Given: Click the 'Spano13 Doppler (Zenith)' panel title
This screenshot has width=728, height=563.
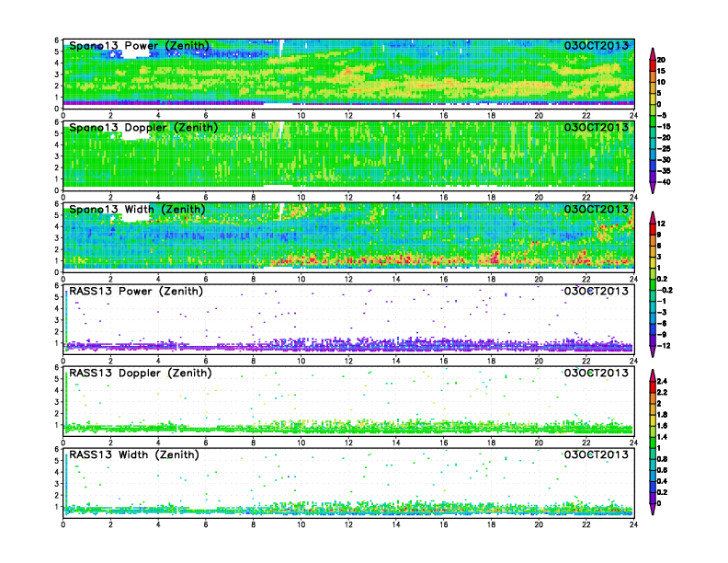Looking at the screenshot, I should [x=143, y=128].
